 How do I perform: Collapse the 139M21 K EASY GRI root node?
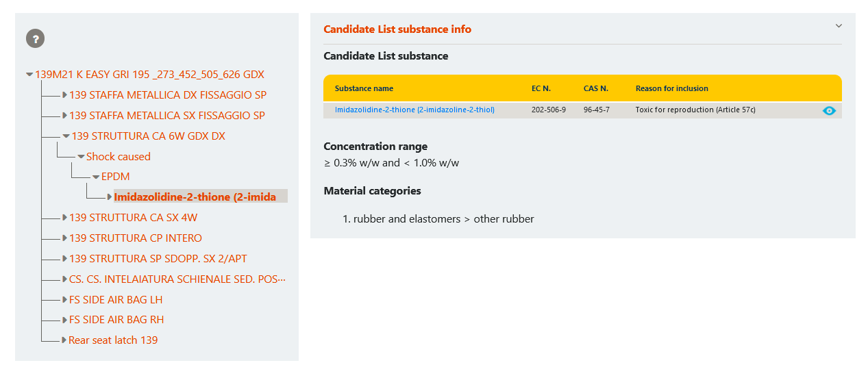29,75
